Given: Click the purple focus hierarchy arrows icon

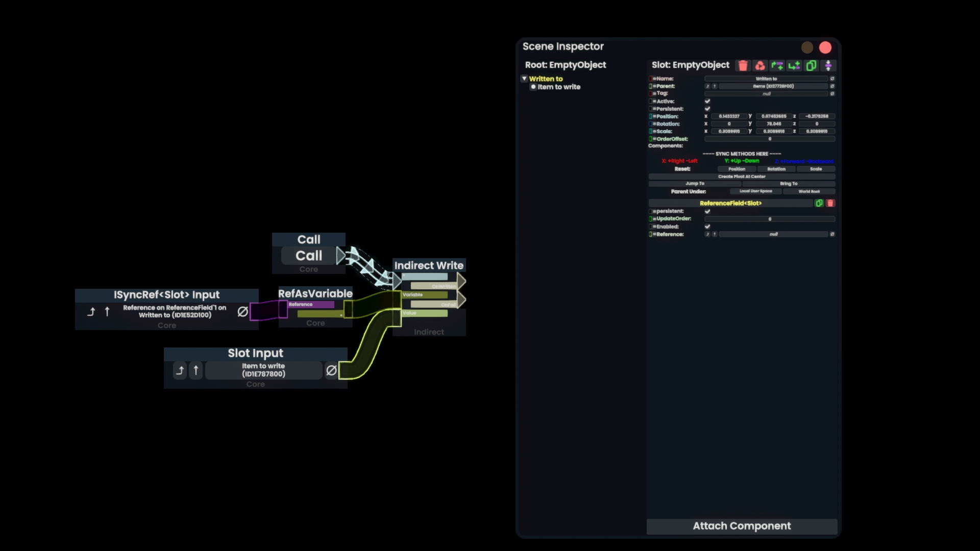Looking at the screenshot, I should (828, 65).
